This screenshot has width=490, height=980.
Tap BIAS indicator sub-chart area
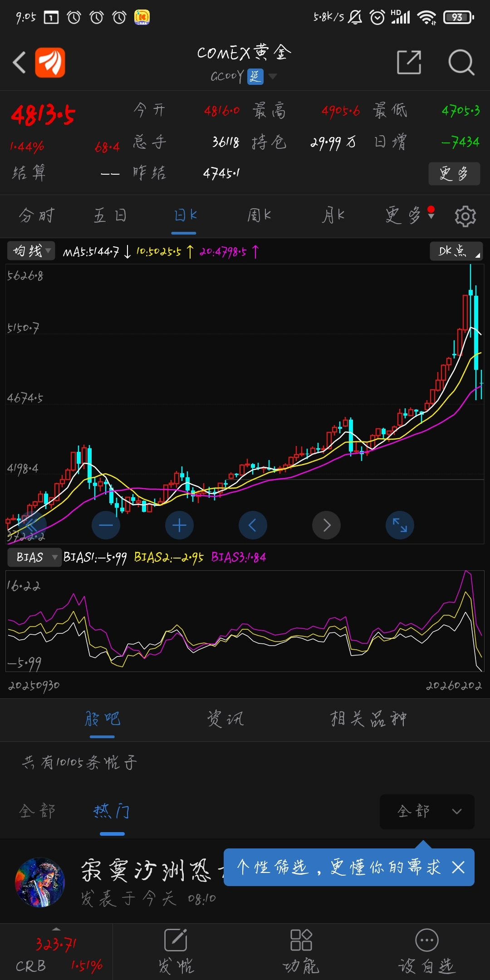tap(245, 621)
